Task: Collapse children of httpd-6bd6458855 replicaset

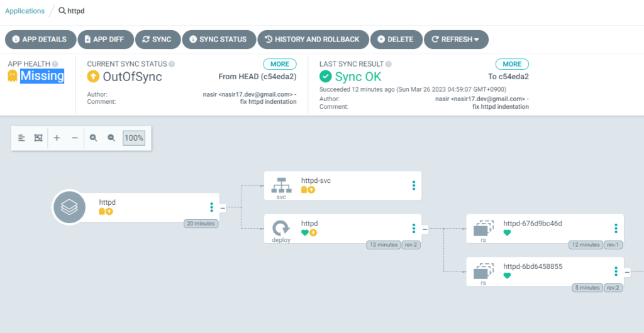Action: [x=627, y=271]
